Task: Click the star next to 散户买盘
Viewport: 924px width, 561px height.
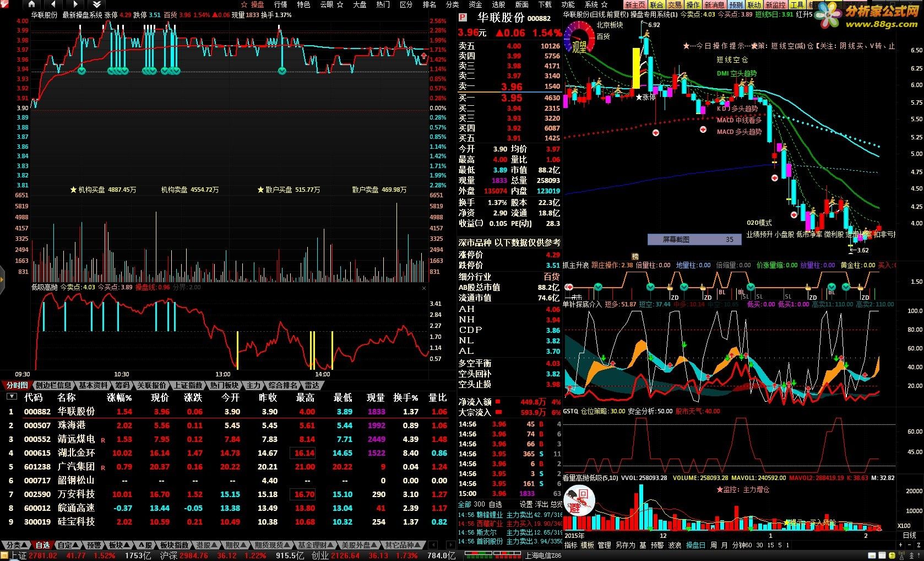Action: click(260, 190)
